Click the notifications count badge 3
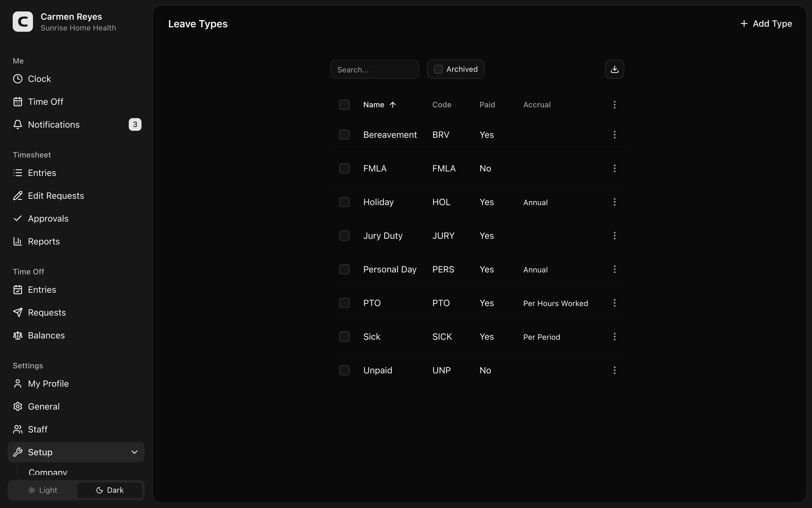This screenshot has width=812, height=508. pos(135,125)
